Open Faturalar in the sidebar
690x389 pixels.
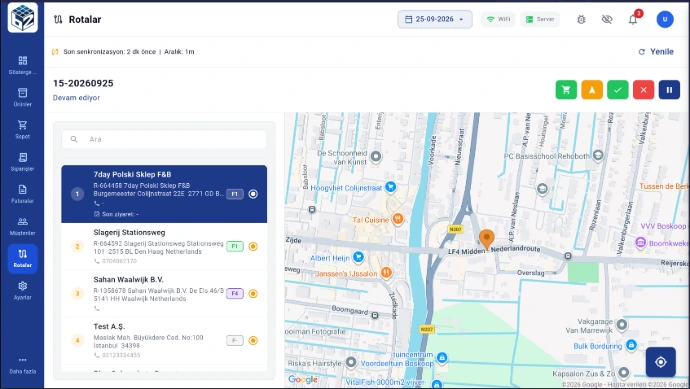click(x=22, y=194)
